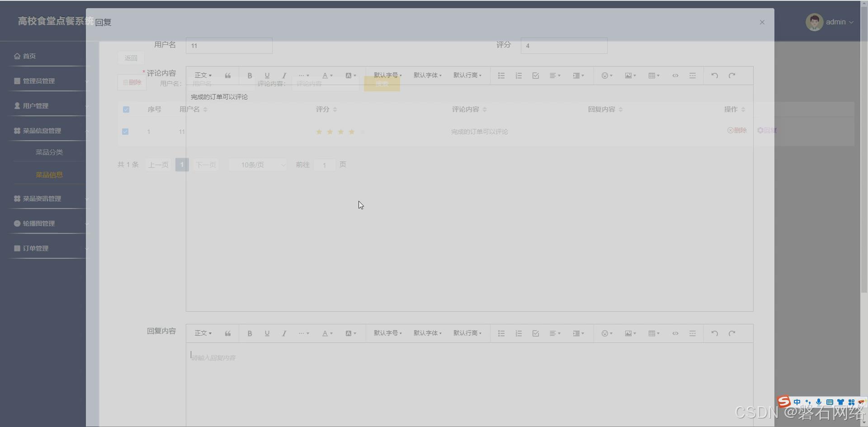Screen dimensions: 868x427
Task: Open image insert menu in comment editor
Action: tap(630, 76)
